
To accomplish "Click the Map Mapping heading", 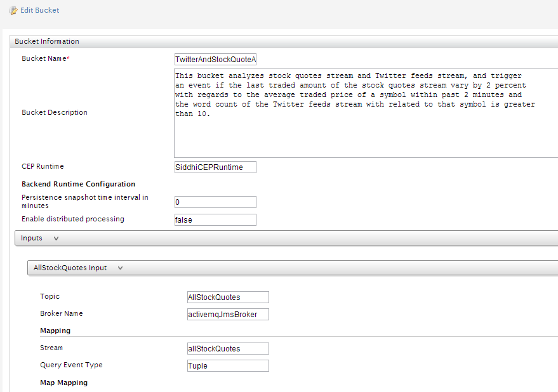I will (x=63, y=382).
